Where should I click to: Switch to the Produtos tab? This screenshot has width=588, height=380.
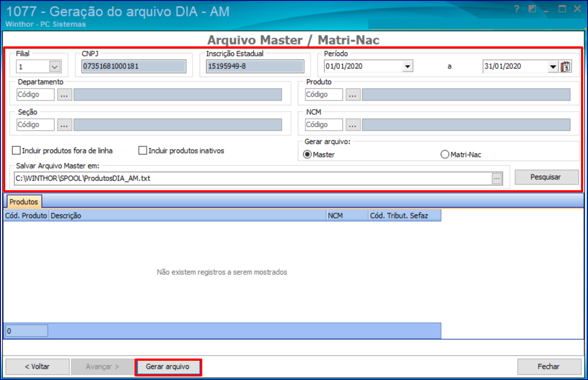tap(24, 202)
